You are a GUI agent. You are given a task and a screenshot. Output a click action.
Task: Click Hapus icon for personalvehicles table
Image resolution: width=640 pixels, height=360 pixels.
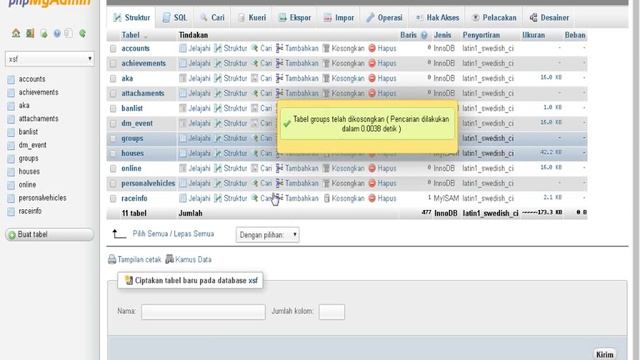click(372, 183)
